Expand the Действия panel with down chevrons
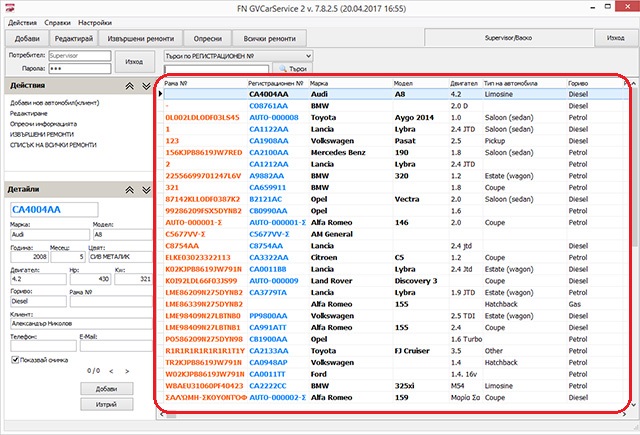Viewport: 640px width, 435px height. coord(147,86)
